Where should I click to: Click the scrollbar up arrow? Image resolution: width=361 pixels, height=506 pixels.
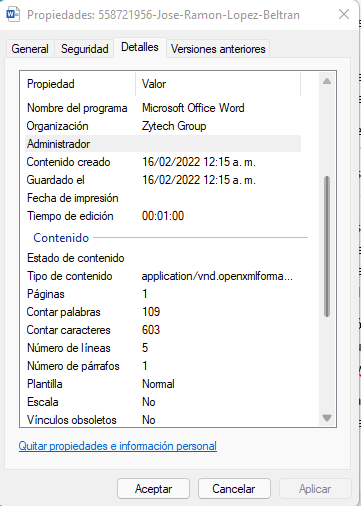327,81
